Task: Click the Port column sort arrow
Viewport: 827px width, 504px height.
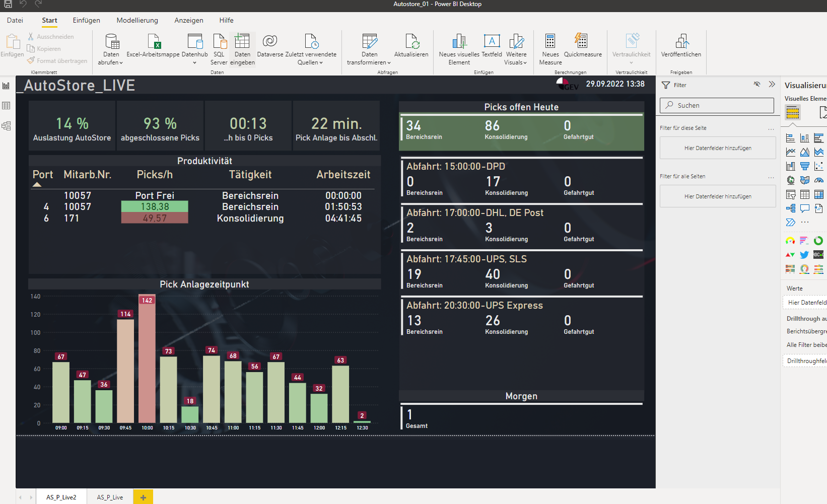Action: pyautogui.click(x=37, y=184)
